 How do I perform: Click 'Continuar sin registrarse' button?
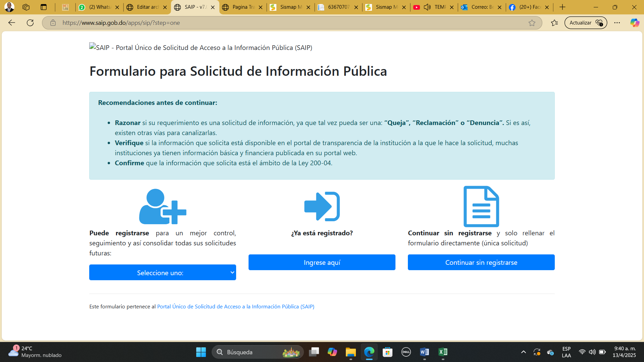[481, 262]
